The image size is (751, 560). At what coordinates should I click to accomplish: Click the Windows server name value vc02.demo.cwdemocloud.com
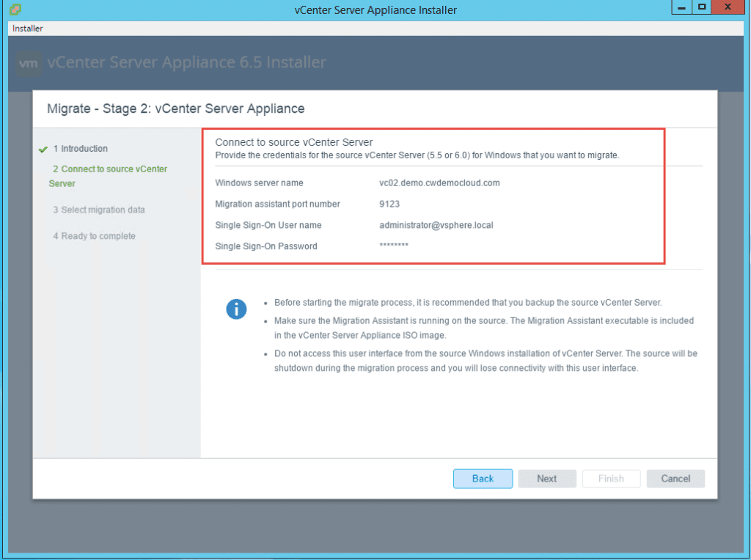pyautogui.click(x=439, y=183)
